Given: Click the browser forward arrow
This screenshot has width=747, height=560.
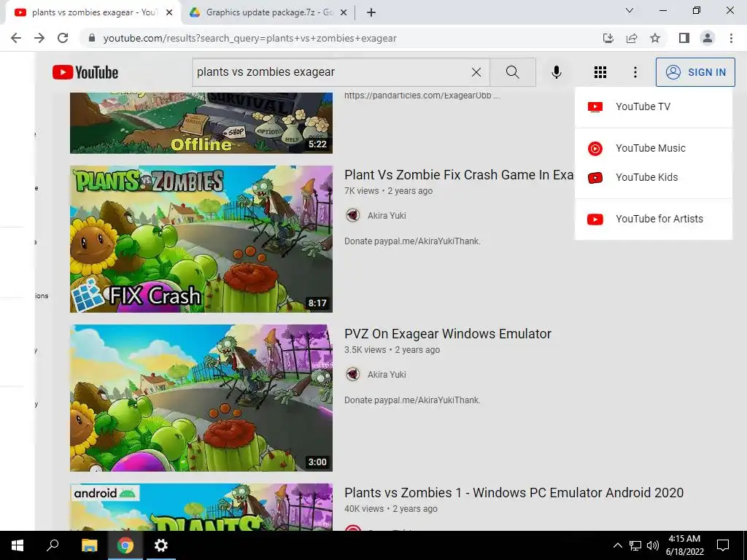Looking at the screenshot, I should pyautogui.click(x=39, y=38).
